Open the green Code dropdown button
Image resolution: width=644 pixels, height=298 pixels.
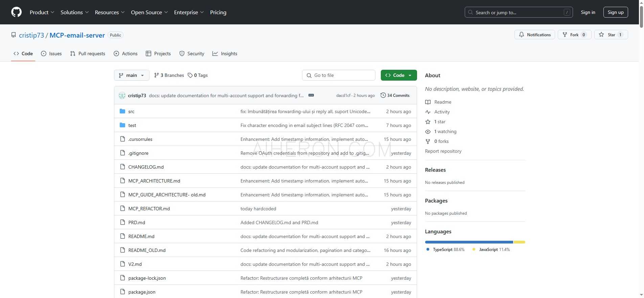point(398,75)
